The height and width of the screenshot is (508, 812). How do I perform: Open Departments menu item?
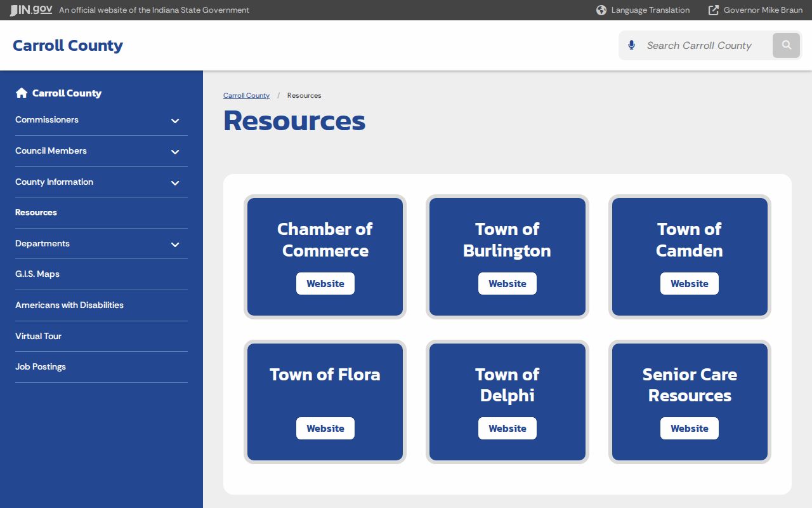point(43,244)
